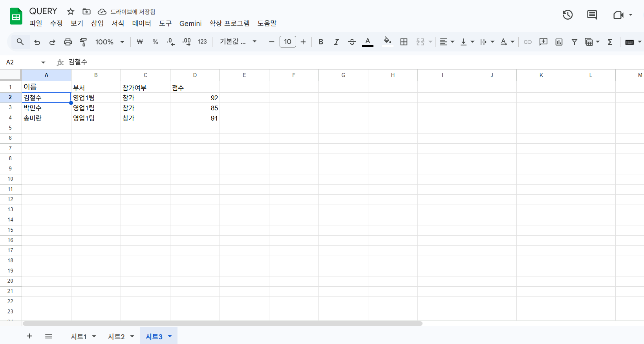Click the borders icon
644x344 pixels.
404,42
